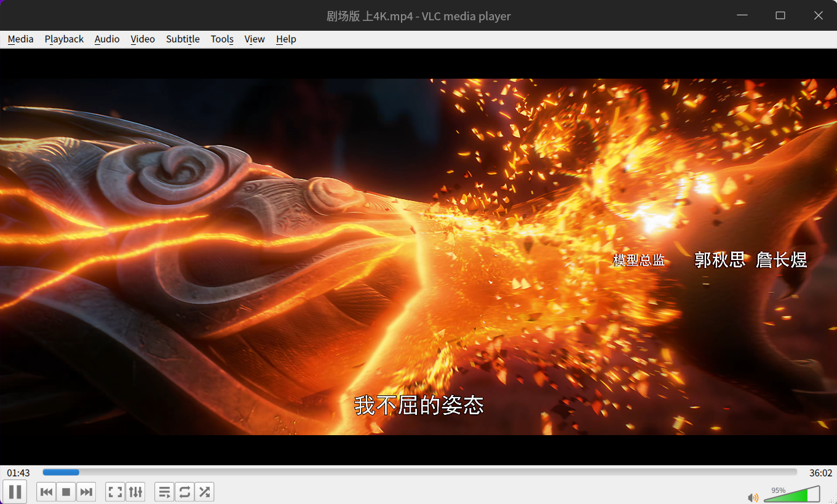The image size is (837, 504).
Task: Seek on the playback progress bar
Action: (419, 473)
